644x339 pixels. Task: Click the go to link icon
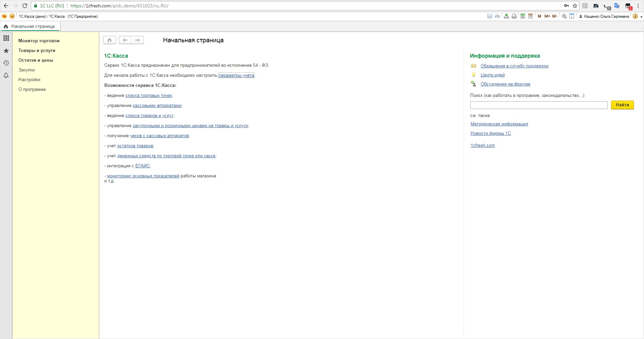[x=514, y=16]
